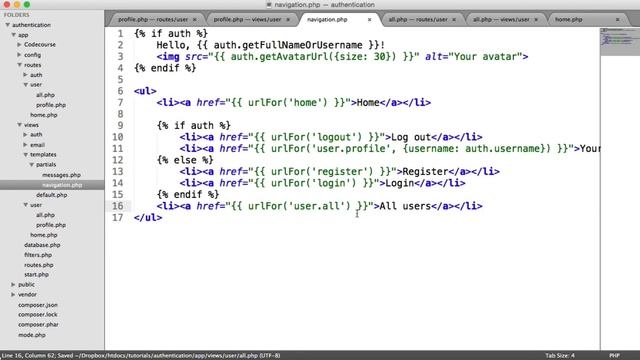Click the closing </ul> tag on line 17
Viewport: 640px width, 360px height.
point(148,218)
